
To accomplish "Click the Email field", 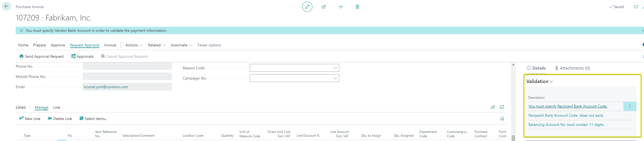I will (x=127, y=87).
